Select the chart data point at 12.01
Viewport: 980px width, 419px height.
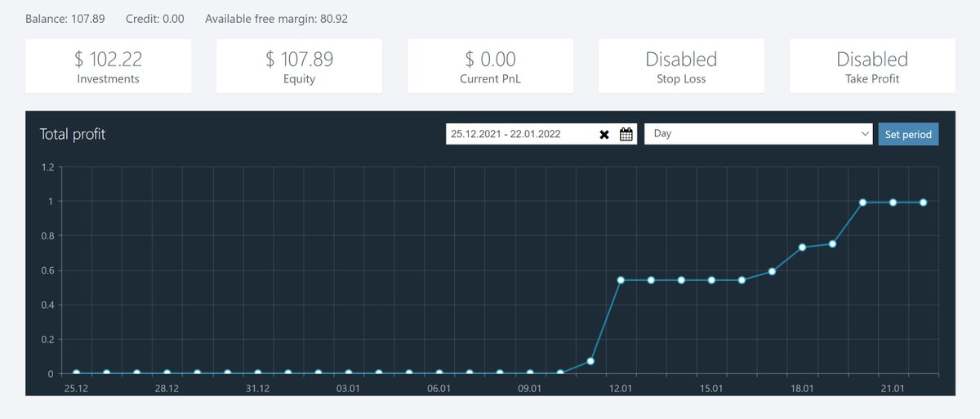(x=621, y=280)
